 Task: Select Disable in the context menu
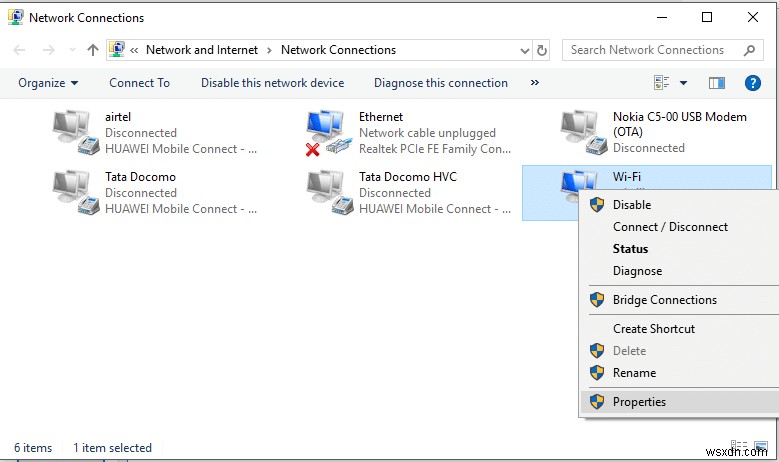coord(632,205)
